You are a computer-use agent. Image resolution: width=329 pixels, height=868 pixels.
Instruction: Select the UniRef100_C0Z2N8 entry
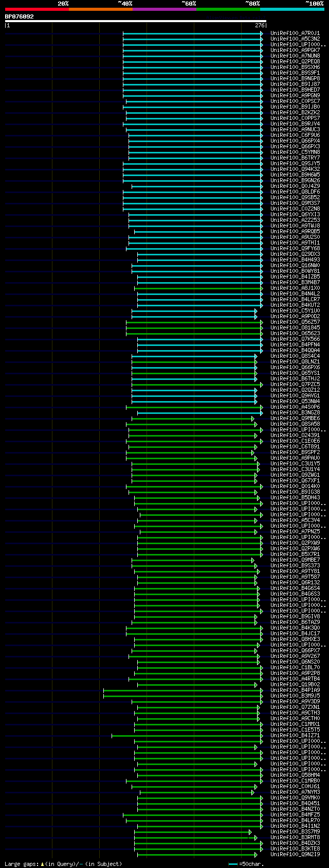(295, 209)
